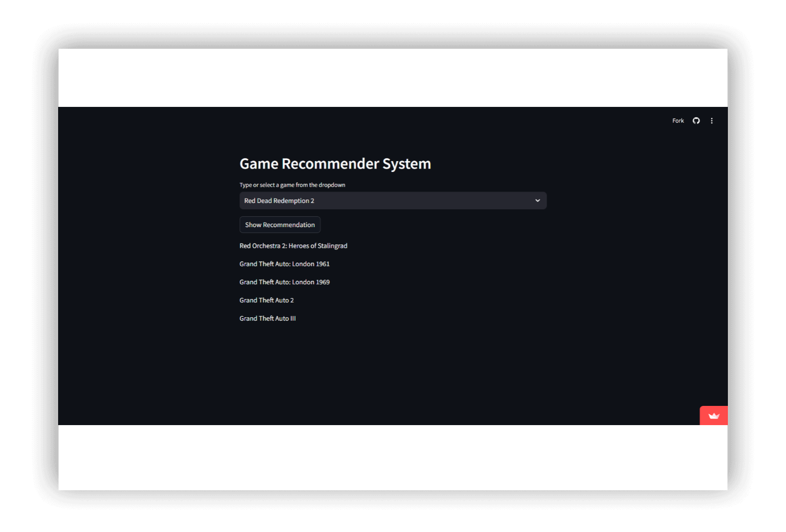Click the Show Recommendation button
786x532 pixels.
click(x=280, y=225)
